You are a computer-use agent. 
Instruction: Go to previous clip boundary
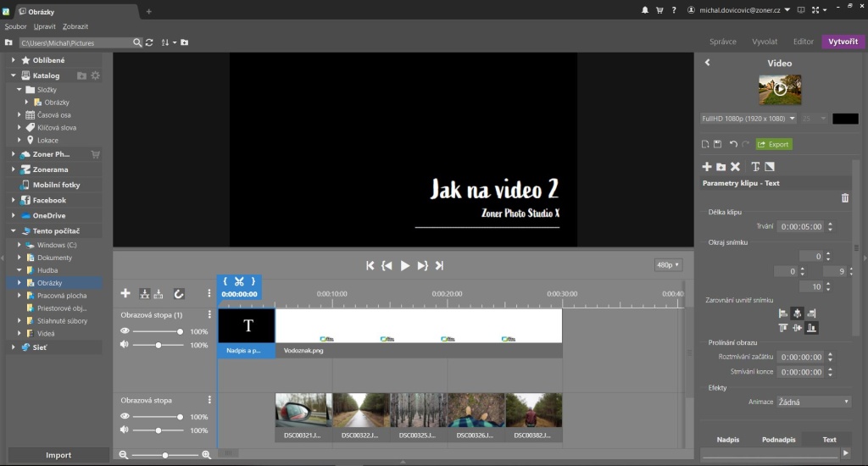click(387, 266)
